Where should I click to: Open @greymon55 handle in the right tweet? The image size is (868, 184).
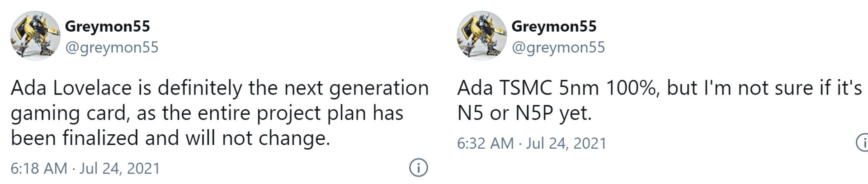coord(558,47)
